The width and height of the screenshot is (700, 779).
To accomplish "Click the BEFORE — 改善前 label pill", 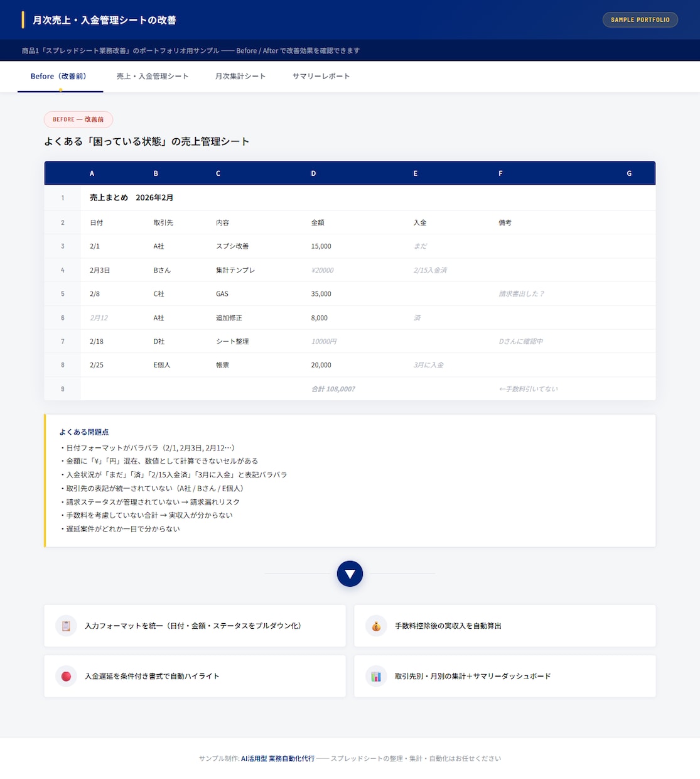I will (78, 119).
